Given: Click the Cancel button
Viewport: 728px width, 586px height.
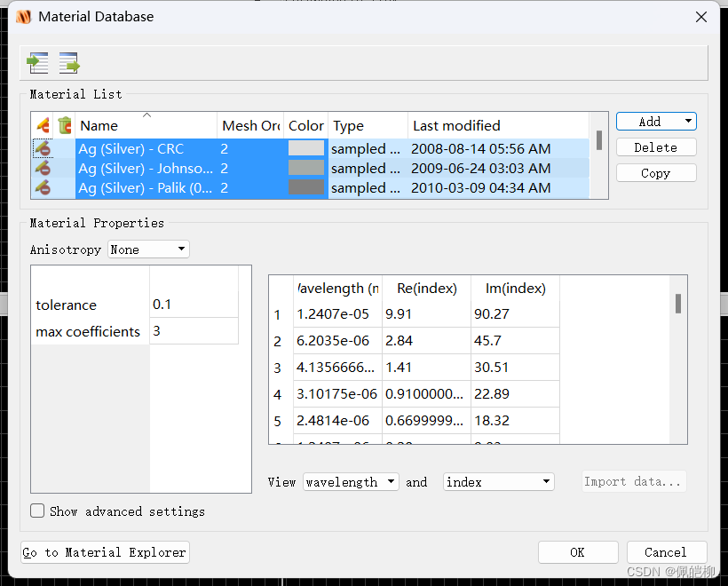Looking at the screenshot, I should tap(667, 552).
